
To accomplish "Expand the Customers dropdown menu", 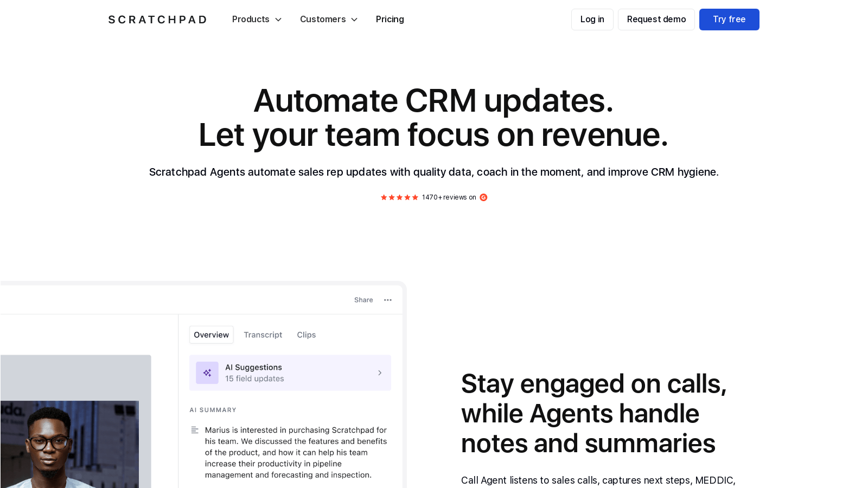I will point(329,20).
